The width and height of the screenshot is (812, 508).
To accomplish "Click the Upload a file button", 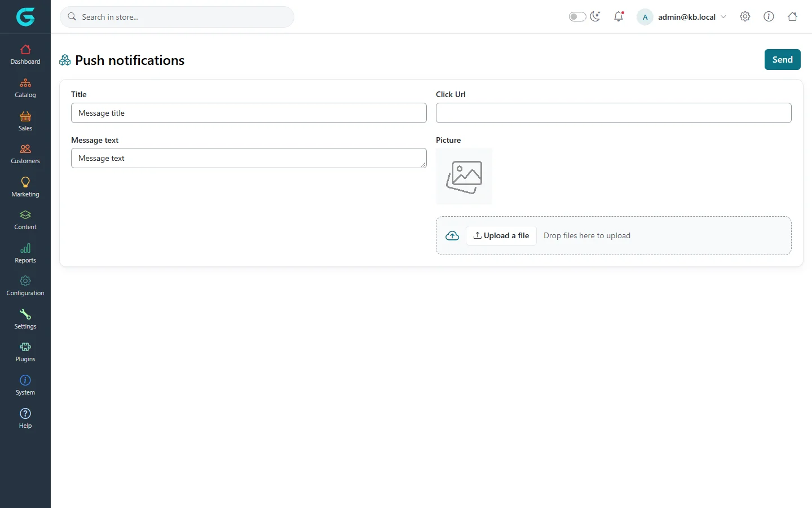I will [501, 236].
